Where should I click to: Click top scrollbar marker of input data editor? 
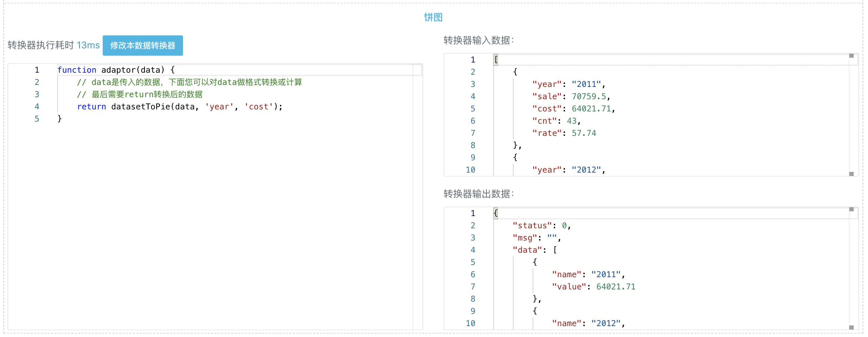pyautogui.click(x=851, y=56)
